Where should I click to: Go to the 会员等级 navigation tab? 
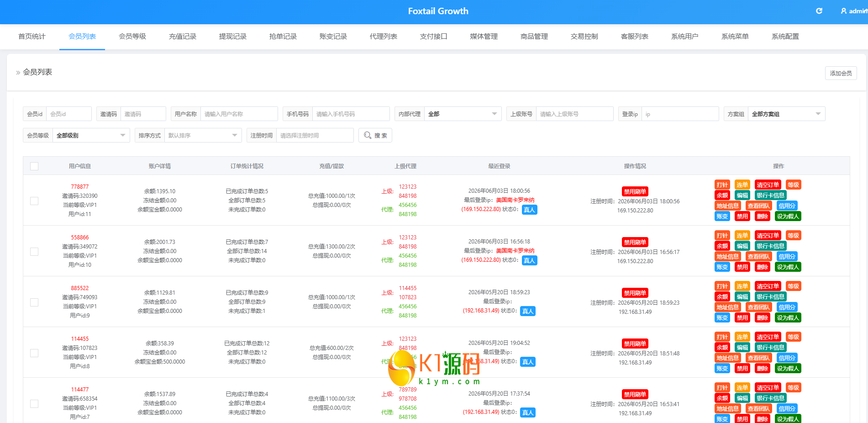point(132,37)
